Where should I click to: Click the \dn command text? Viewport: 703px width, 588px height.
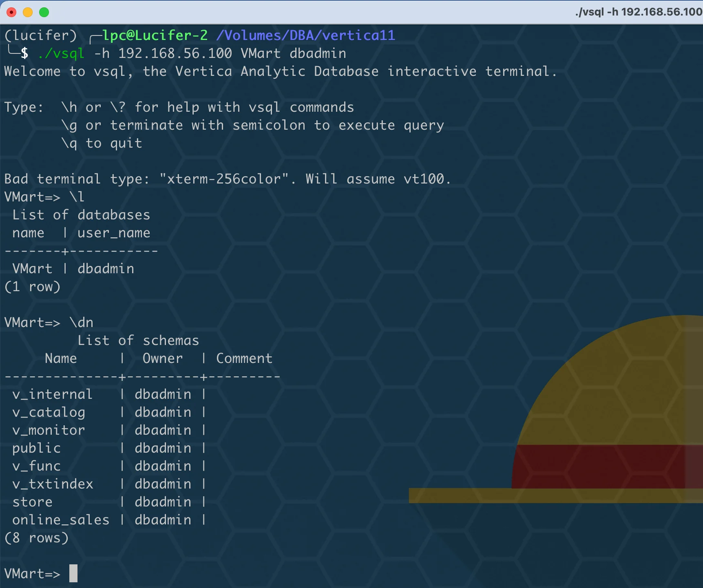(x=81, y=323)
